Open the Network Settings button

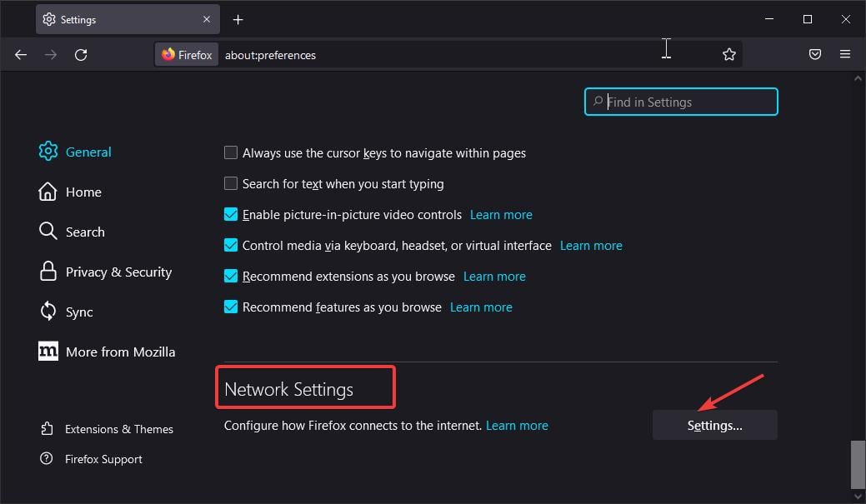click(714, 425)
